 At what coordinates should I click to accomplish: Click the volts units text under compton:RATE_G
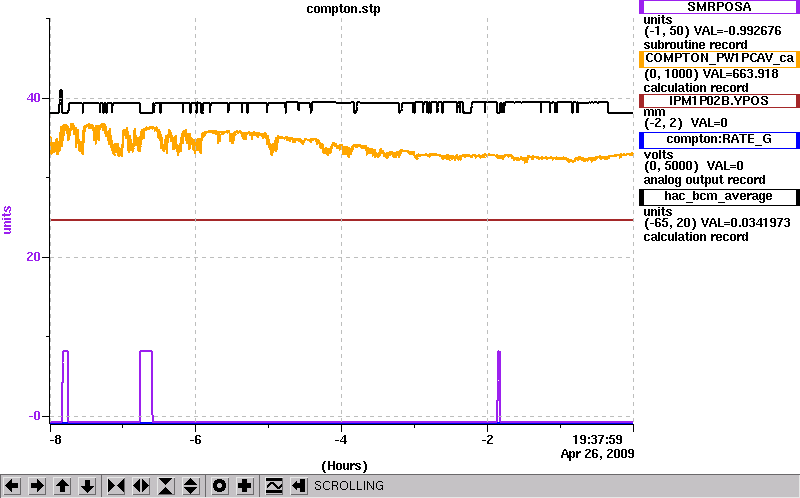[x=658, y=155]
